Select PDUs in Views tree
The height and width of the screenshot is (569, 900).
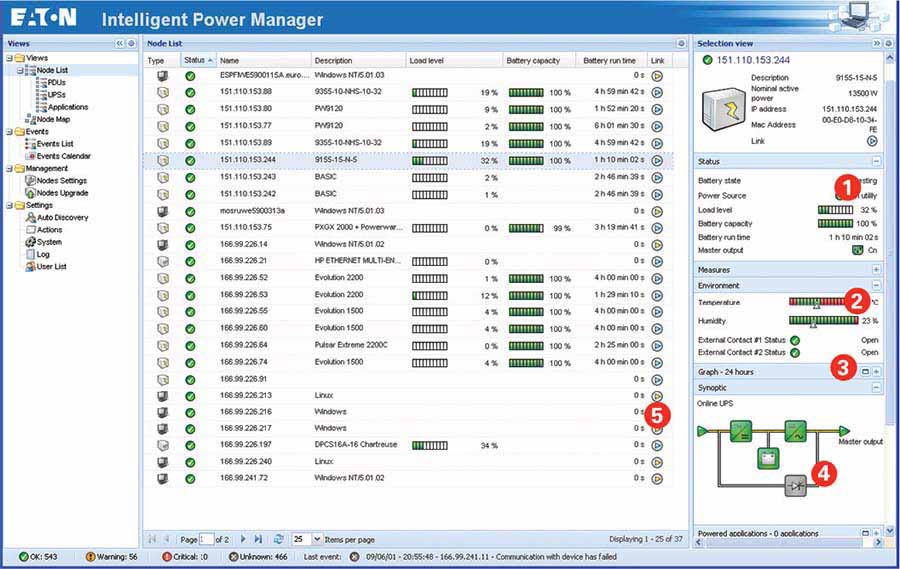click(56, 83)
